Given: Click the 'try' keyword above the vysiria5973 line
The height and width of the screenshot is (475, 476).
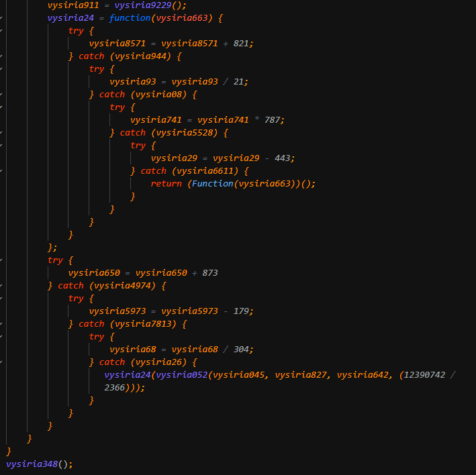Looking at the screenshot, I should click(76, 299).
